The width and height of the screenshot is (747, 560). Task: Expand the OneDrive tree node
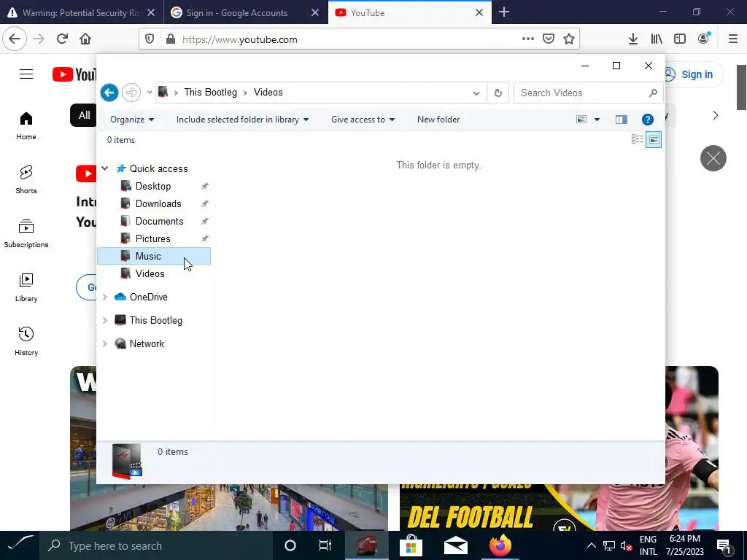tap(105, 297)
